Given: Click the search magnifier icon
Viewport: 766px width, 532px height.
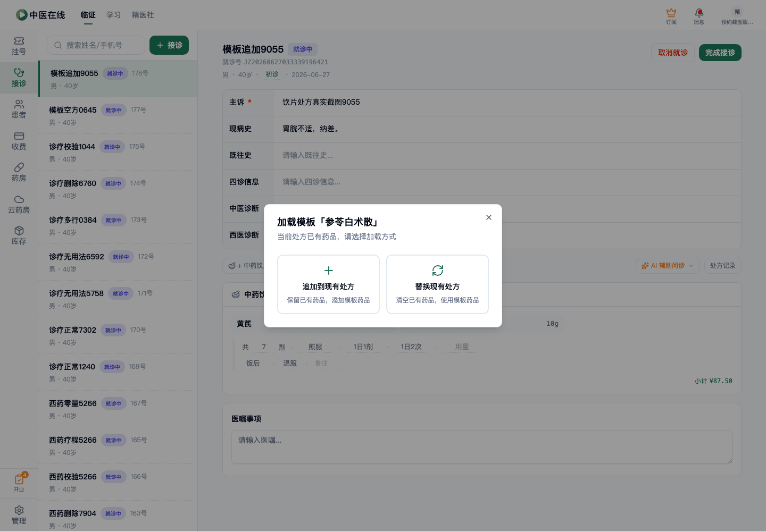Looking at the screenshot, I should [58, 45].
